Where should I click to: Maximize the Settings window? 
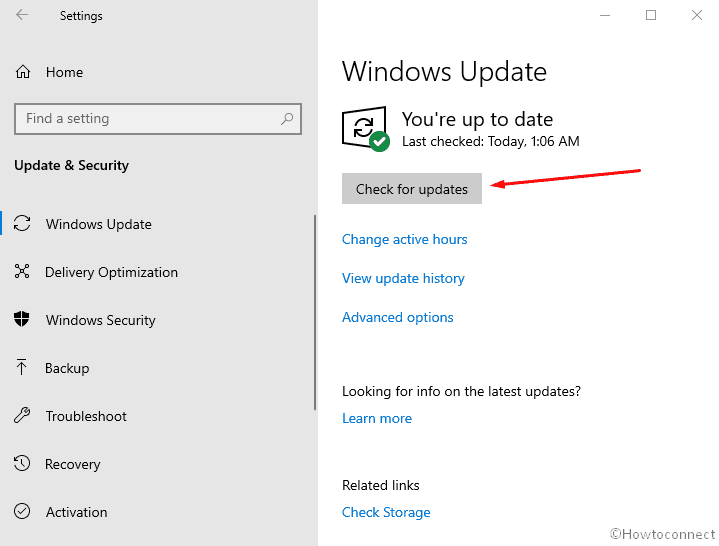(651, 15)
